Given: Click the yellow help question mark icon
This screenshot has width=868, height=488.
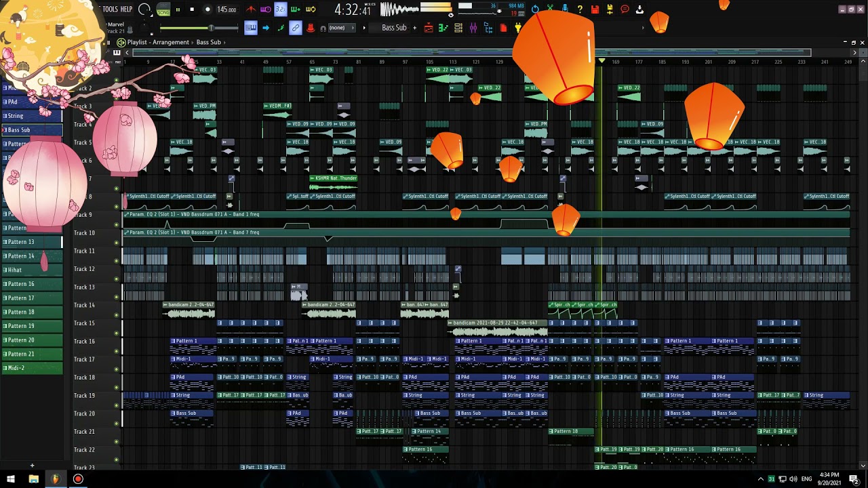Looking at the screenshot, I should pos(580,9).
